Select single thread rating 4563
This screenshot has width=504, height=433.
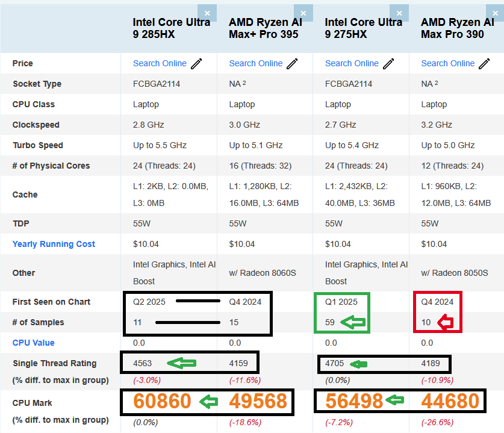(142, 363)
